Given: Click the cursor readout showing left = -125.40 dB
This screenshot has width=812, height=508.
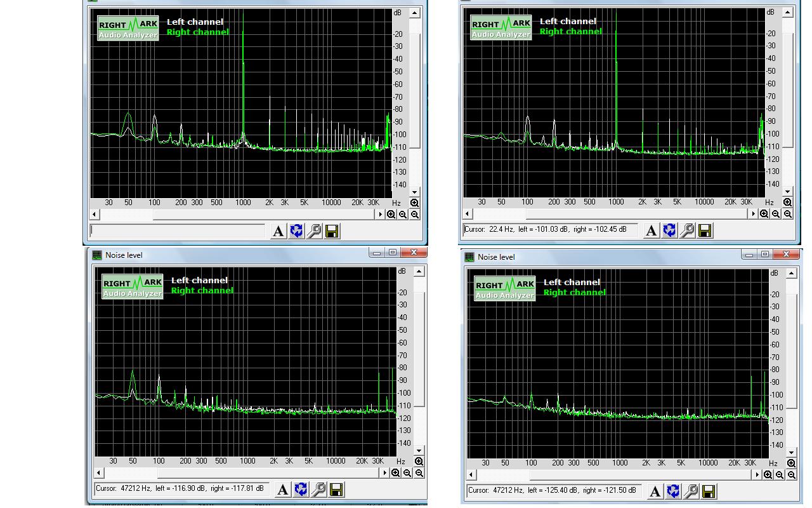Looking at the screenshot, I should [x=554, y=491].
